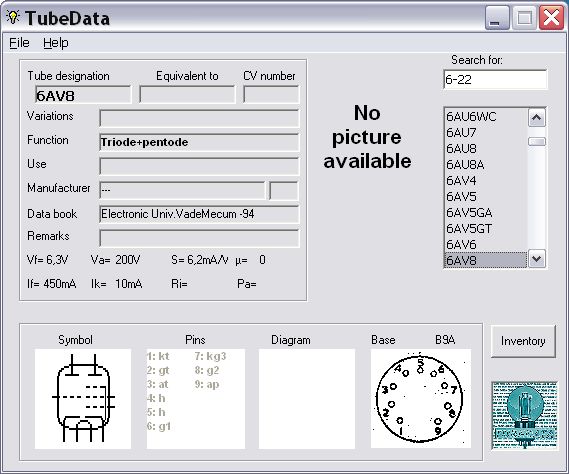Click the B9A base pinout diagram

(421, 399)
